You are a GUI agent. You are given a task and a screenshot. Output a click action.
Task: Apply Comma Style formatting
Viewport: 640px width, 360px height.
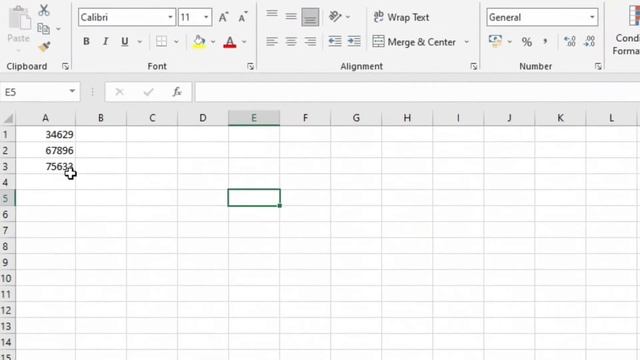click(x=546, y=42)
